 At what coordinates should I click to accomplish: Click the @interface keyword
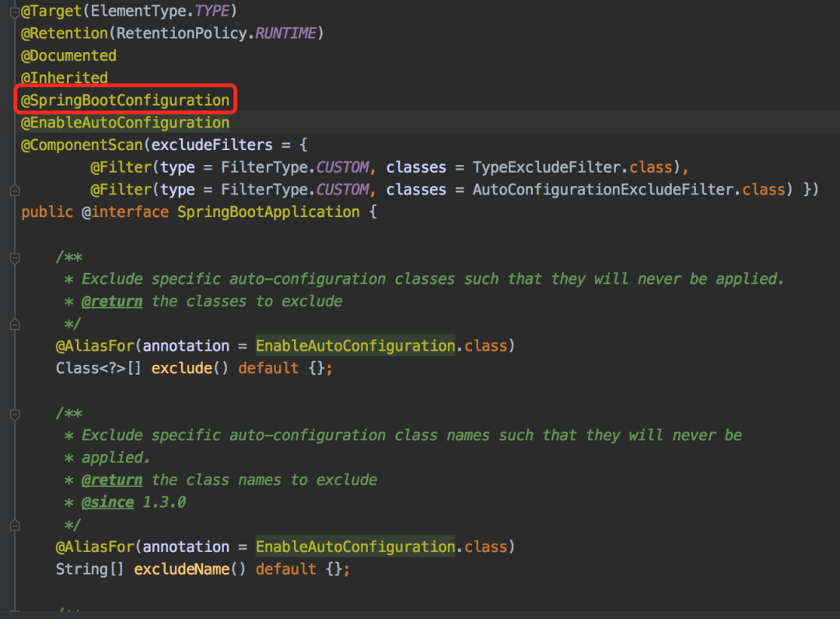125,212
